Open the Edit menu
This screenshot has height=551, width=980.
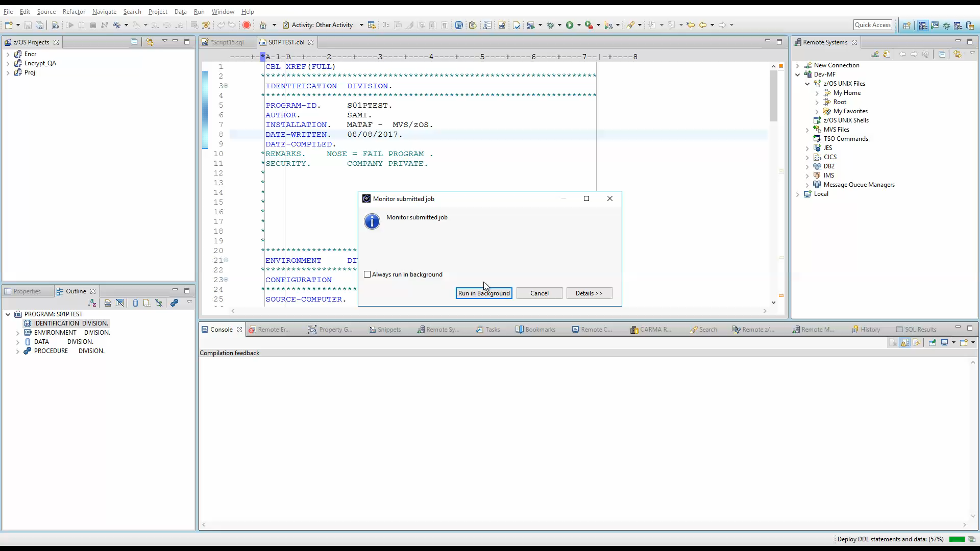24,11
